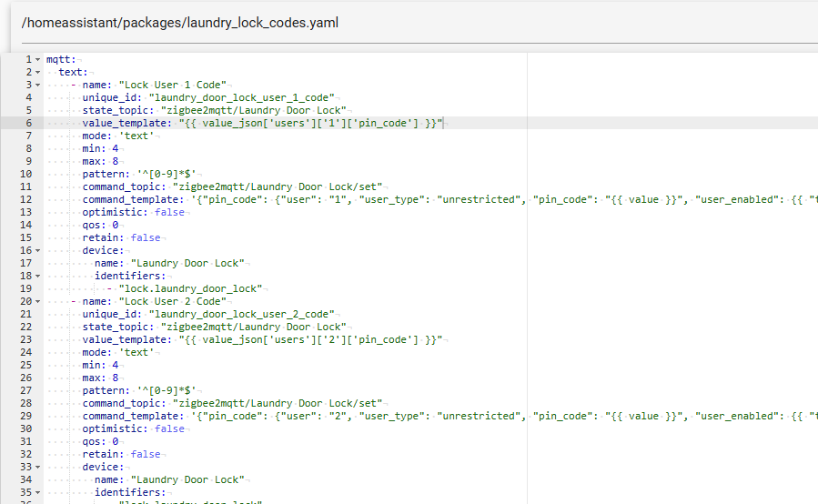Click value_template on line 23
The image size is (818, 504).
[x=262, y=339]
